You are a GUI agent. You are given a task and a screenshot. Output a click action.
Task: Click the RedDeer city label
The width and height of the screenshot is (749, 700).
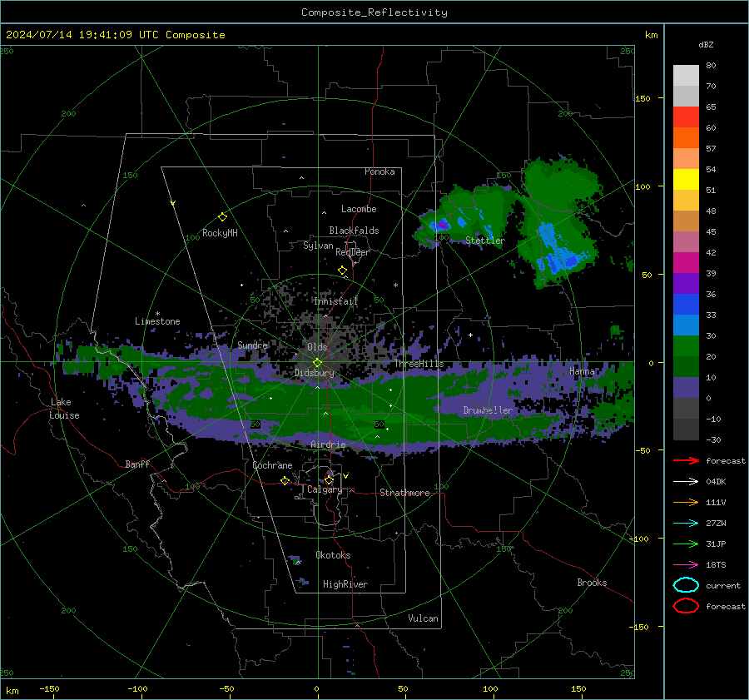pyautogui.click(x=353, y=252)
